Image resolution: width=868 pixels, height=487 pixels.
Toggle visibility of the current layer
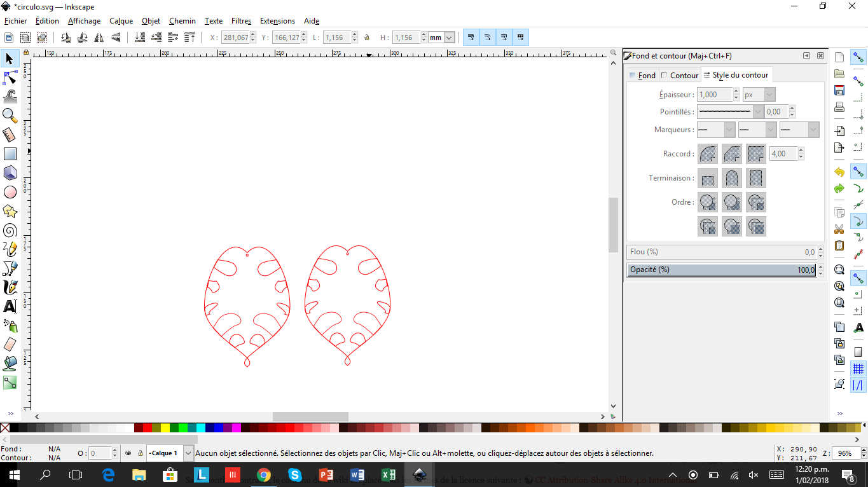[128, 453]
